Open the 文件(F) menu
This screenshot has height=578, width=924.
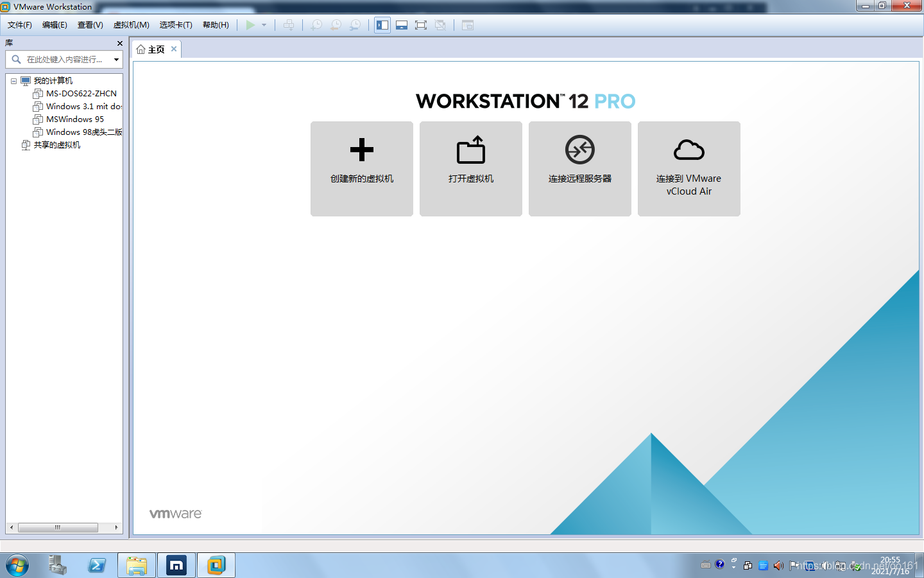pyautogui.click(x=20, y=25)
